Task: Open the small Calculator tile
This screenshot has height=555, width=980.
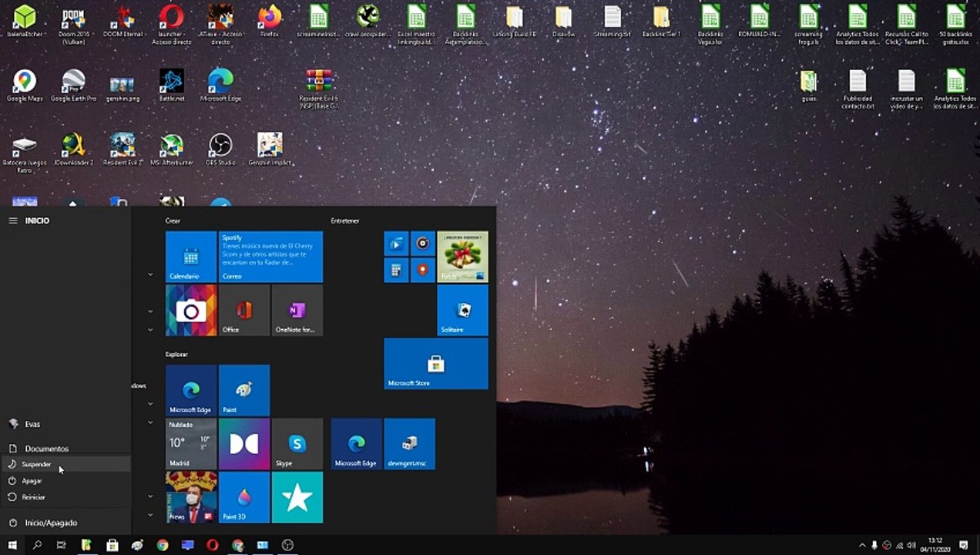Action: 396,271
